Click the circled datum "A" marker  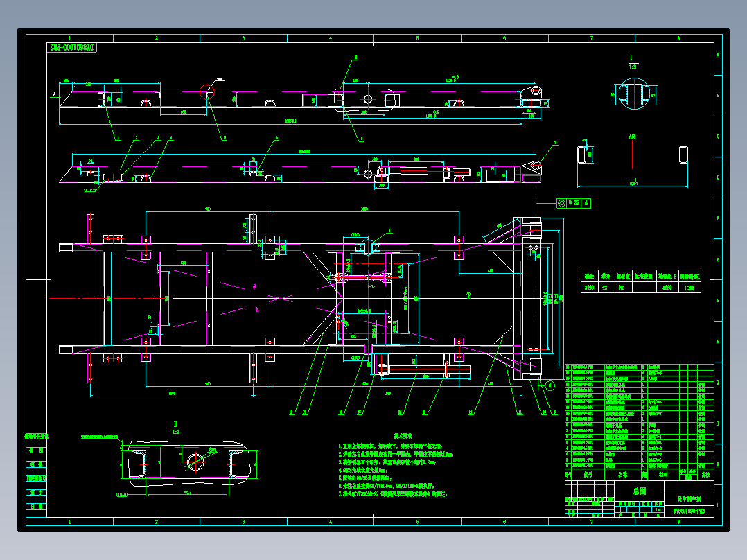(550, 385)
